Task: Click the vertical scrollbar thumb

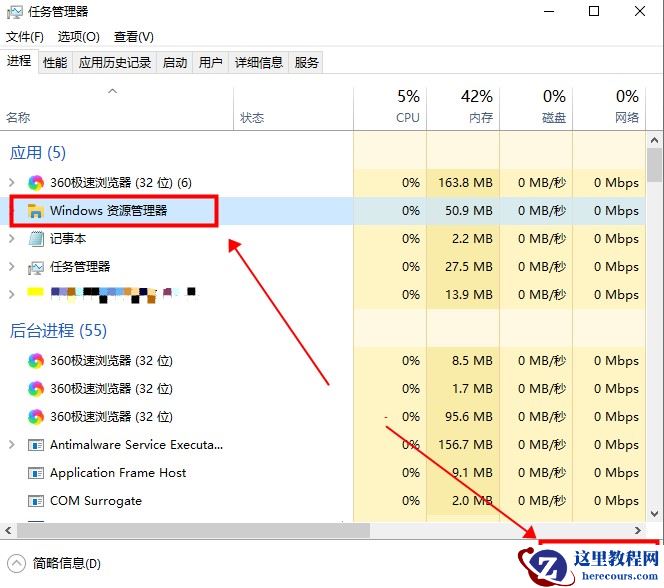Action: [x=654, y=164]
